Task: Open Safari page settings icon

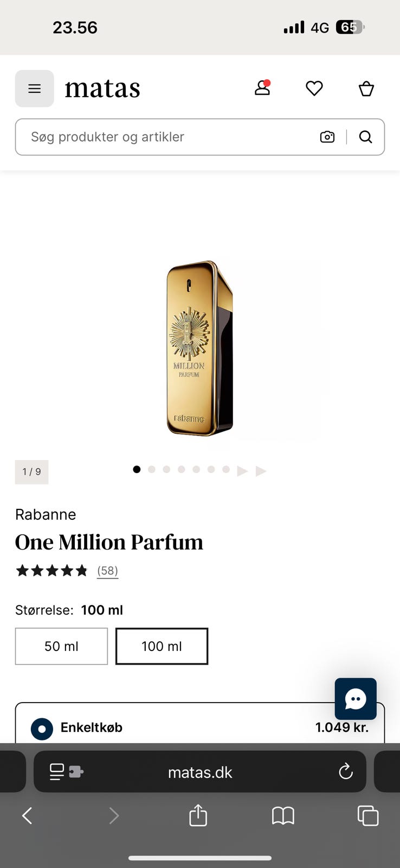Action: pos(66,771)
